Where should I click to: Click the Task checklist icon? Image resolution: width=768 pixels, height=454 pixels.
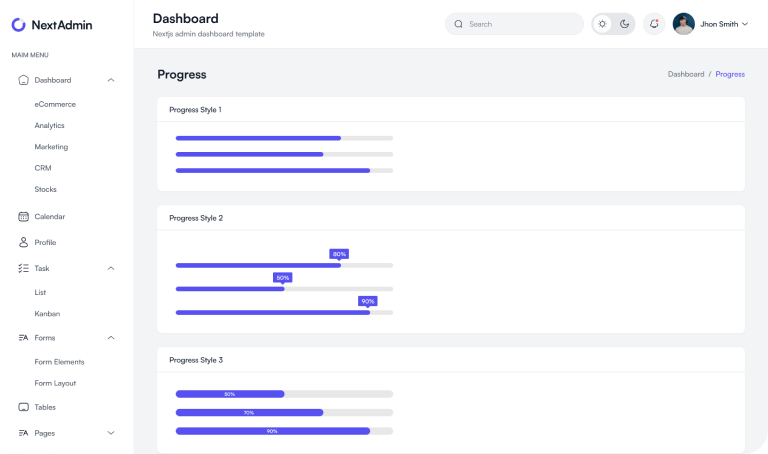(24, 268)
